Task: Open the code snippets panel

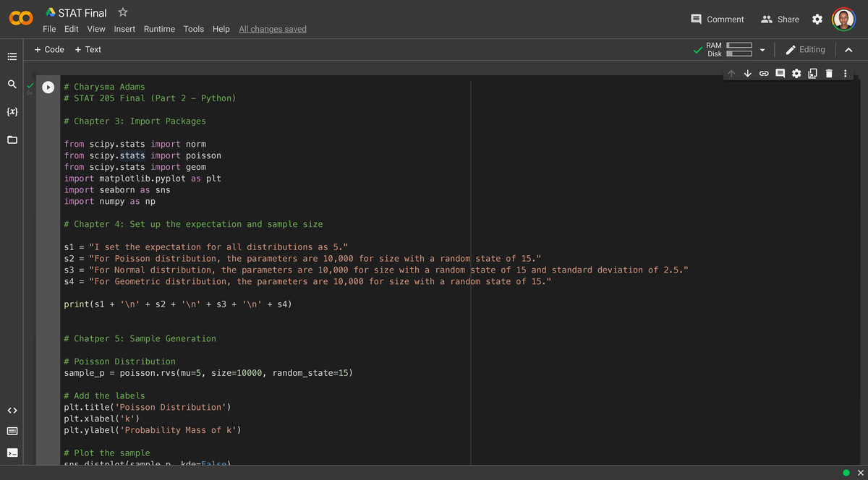Action: click(12, 410)
